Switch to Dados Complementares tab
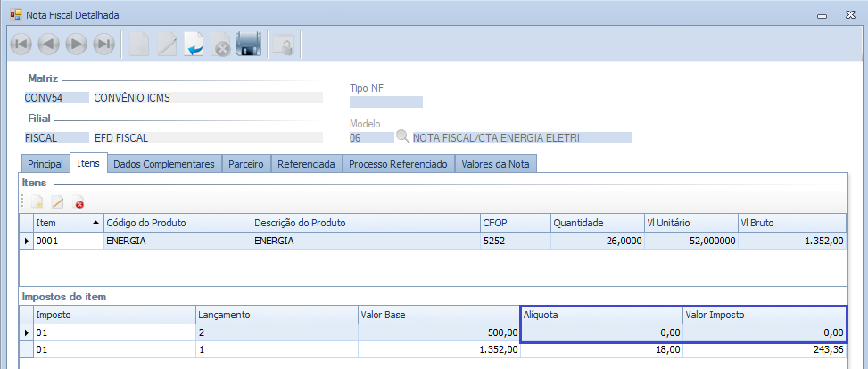 [164, 164]
